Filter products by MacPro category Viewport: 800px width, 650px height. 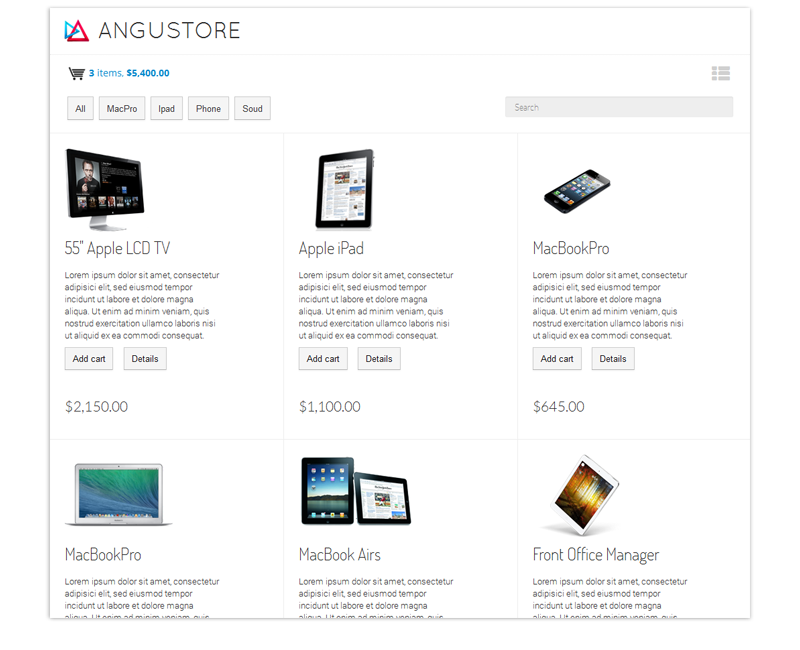click(x=122, y=108)
